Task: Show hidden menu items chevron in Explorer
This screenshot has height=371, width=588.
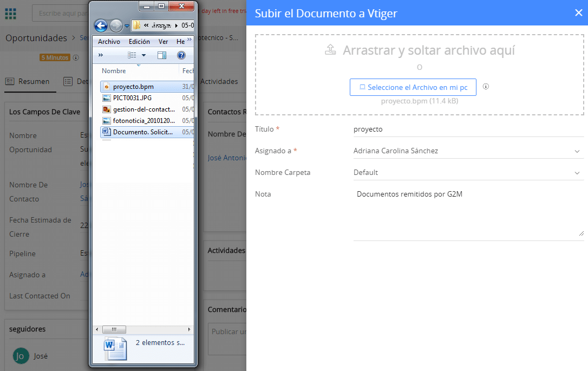Action: [190, 40]
